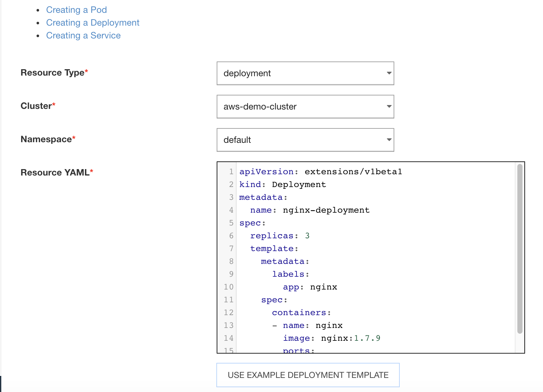543x392 pixels.
Task: Click on nginx-deployment name value
Action: pyautogui.click(x=326, y=210)
